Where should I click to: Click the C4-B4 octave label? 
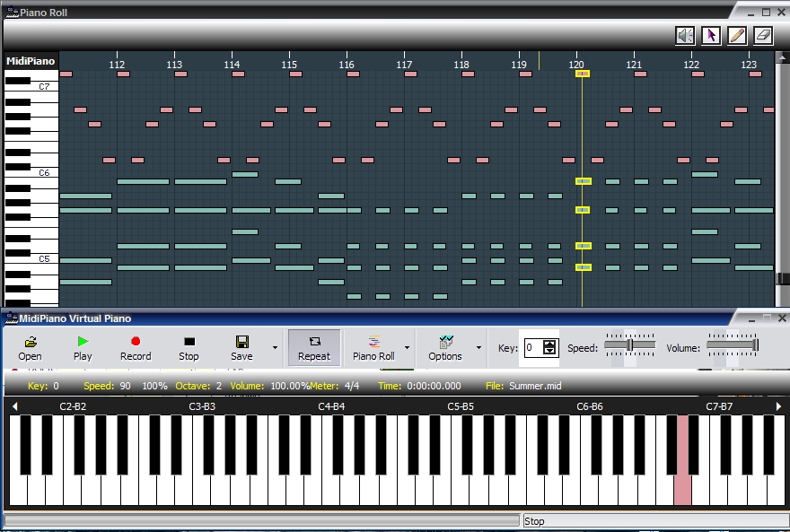coord(331,406)
